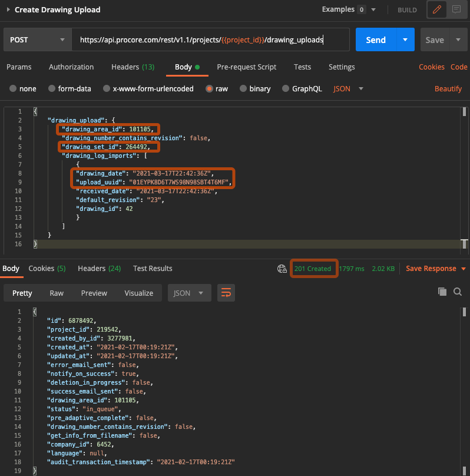Image resolution: width=470 pixels, height=476 pixels.
Task: Click the network globe lock icon
Action: [282, 269]
